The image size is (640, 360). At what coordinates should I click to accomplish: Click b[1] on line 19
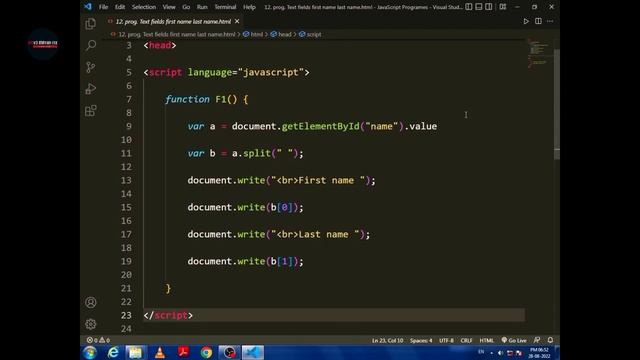[282, 261]
